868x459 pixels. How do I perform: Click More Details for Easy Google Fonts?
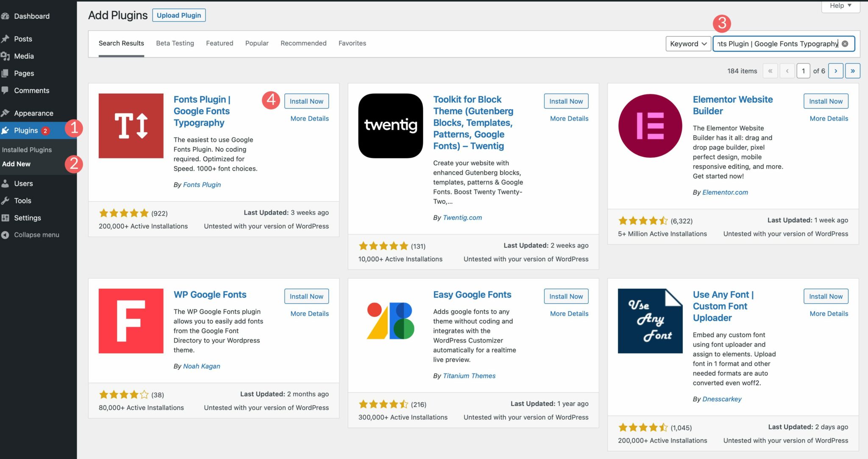point(569,313)
